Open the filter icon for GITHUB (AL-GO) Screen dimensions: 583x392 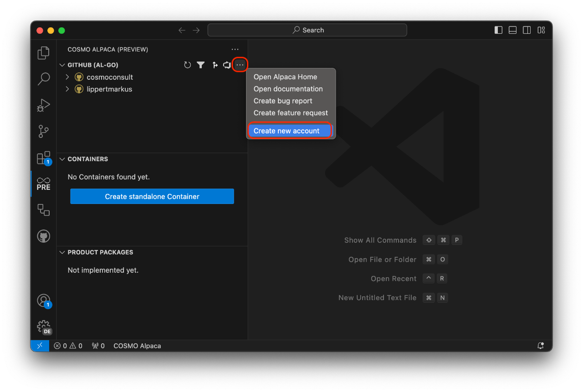(201, 65)
